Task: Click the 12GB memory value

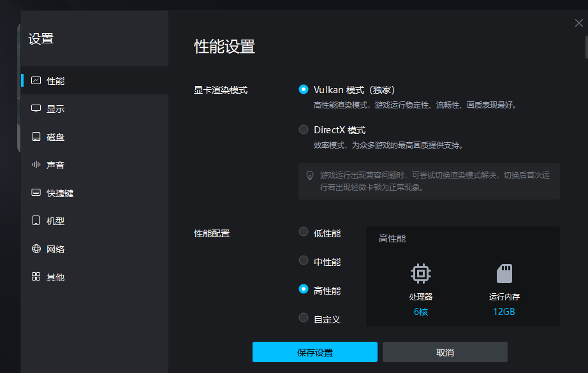Action: pos(504,312)
